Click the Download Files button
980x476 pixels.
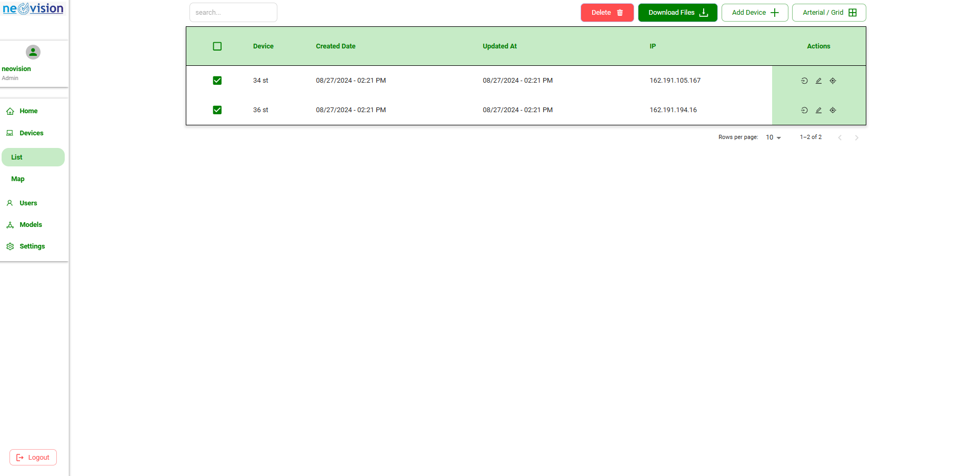pyautogui.click(x=677, y=13)
